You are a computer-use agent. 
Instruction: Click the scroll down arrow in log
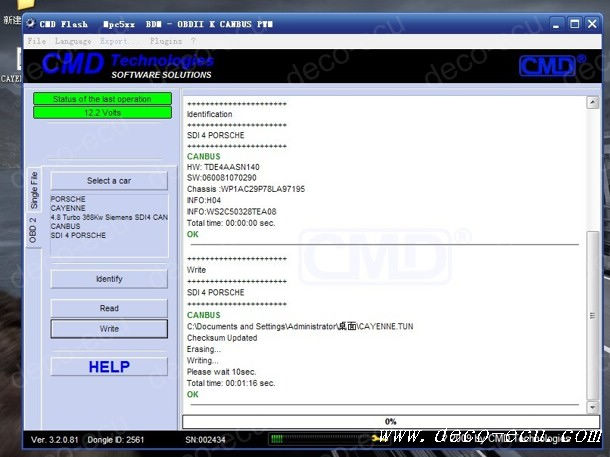tap(592, 407)
